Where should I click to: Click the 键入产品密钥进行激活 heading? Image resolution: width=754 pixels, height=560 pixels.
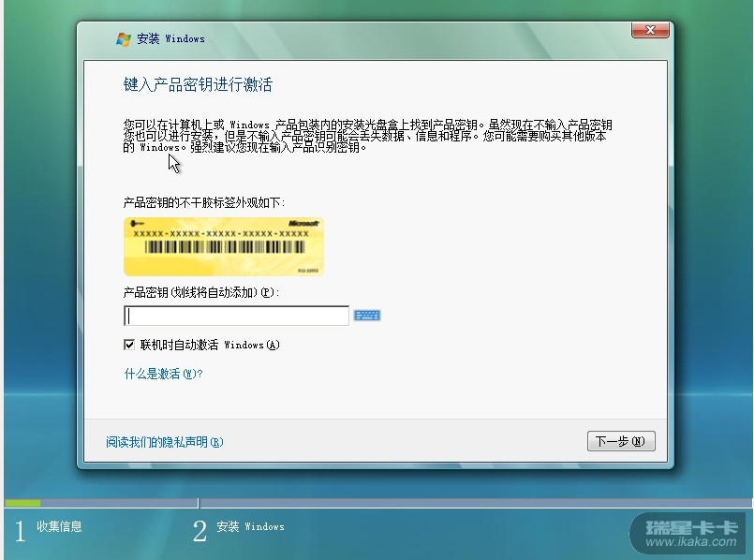199,84
